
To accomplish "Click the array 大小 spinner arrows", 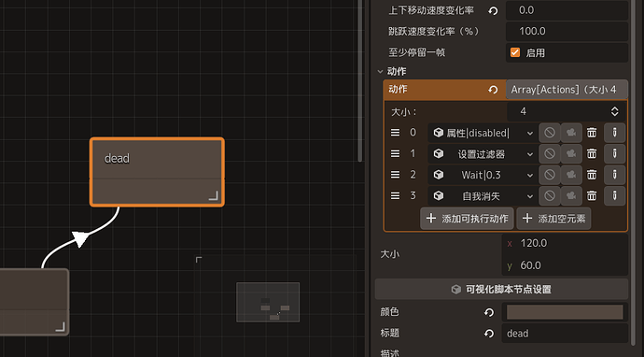I will point(614,111).
